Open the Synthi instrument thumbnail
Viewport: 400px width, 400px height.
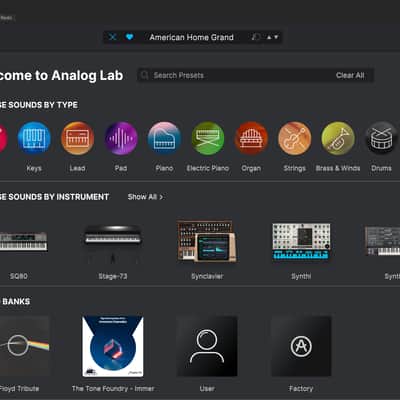point(301,241)
